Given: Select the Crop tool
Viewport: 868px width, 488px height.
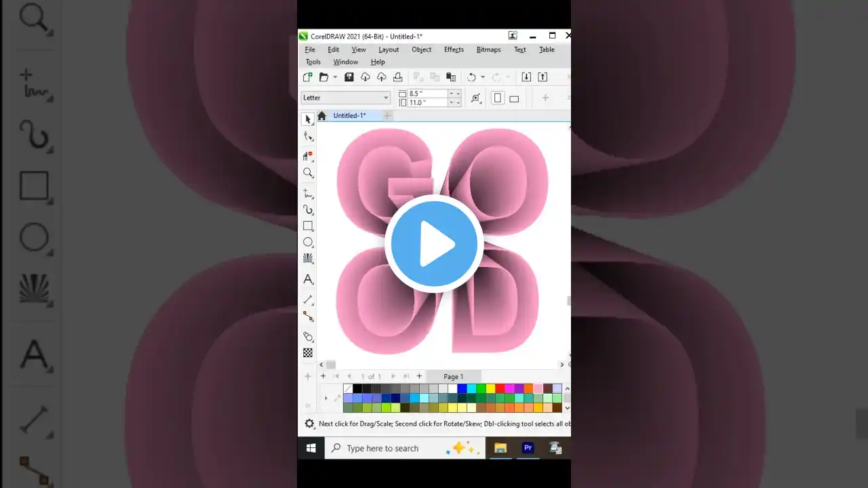Looking at the screenshot, I should pos(308,156).
